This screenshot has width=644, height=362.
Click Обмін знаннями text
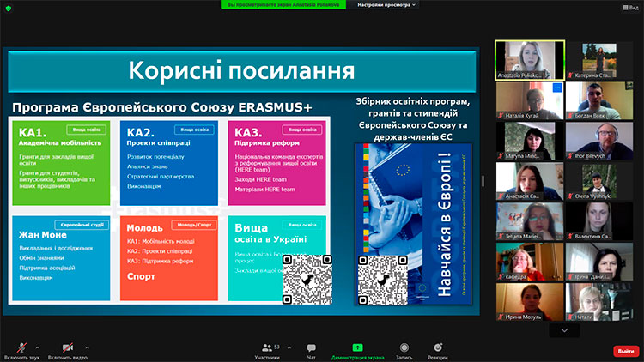[x=41, y=258]
